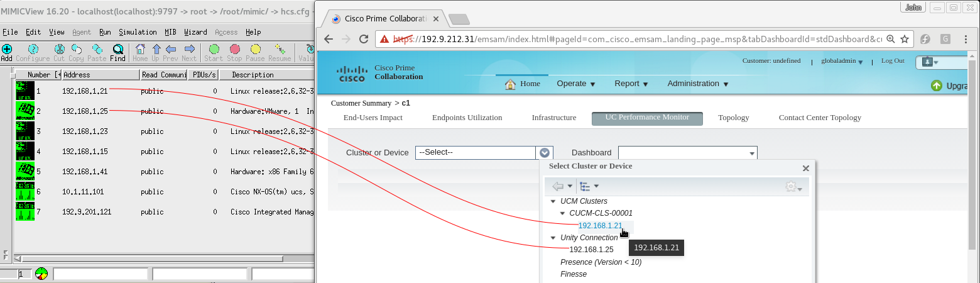Image resolution: width=980 pixels, height=283 pixels.
Task: Open the File menu in MIMICView
Action: (10, 32)
